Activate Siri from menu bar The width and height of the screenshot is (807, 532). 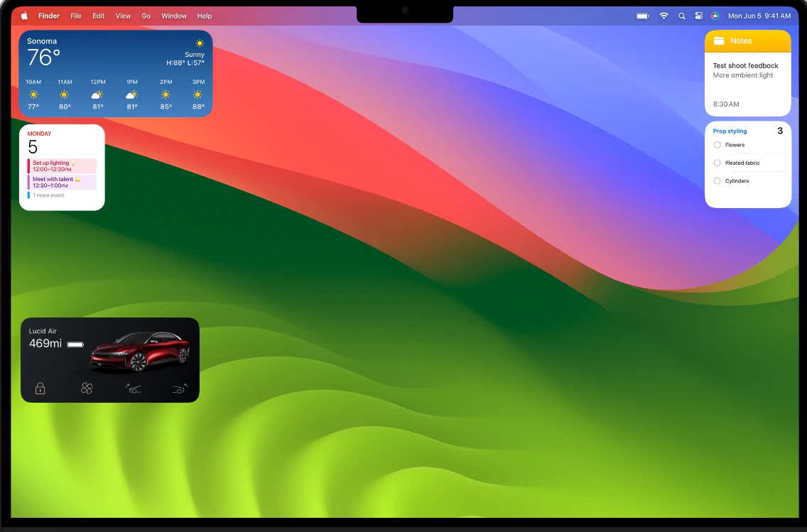tap(715, 16)
